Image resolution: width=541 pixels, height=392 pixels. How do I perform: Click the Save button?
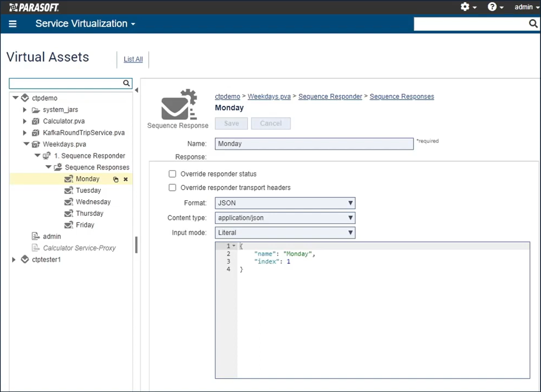coord(231,123)
